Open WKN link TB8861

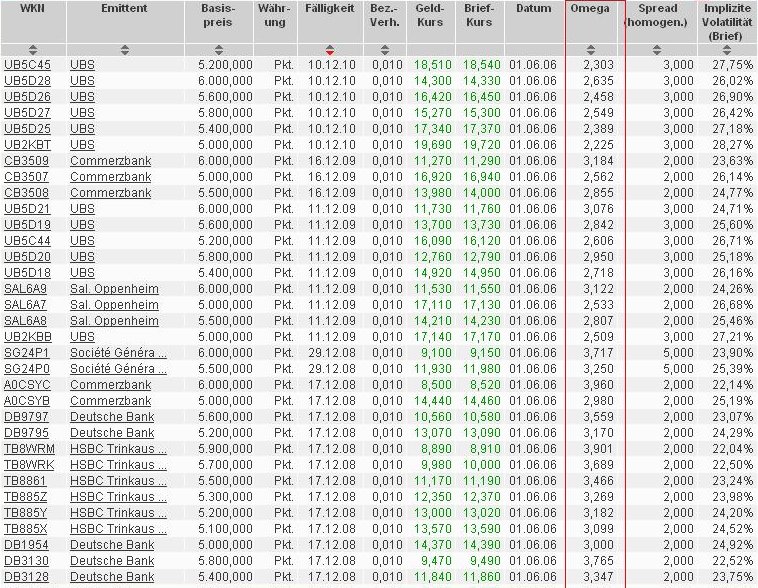tap(25, 481)
